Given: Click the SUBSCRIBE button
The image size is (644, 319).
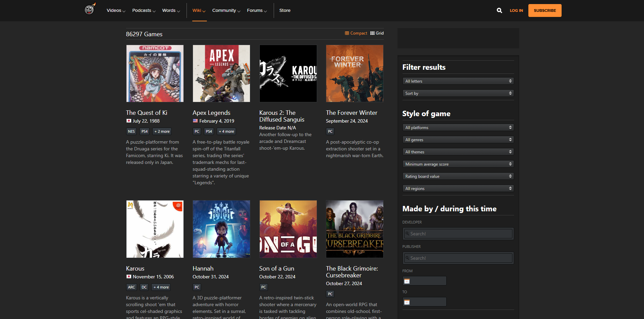Looking at the screenshot, I should click(545, 10).
